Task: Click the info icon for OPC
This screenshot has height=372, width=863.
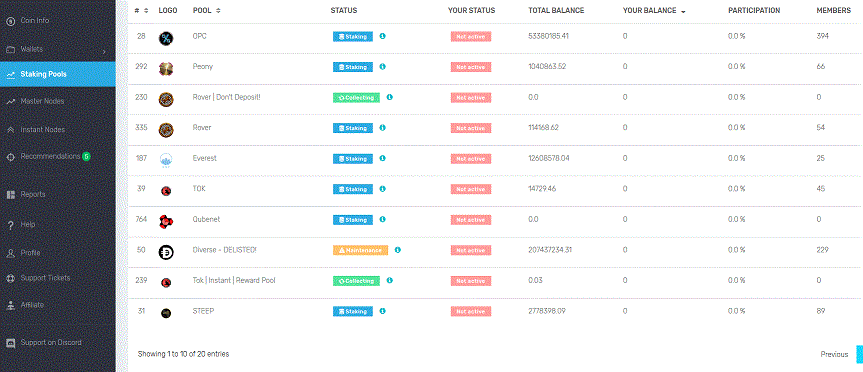Action: pos(383,36)
